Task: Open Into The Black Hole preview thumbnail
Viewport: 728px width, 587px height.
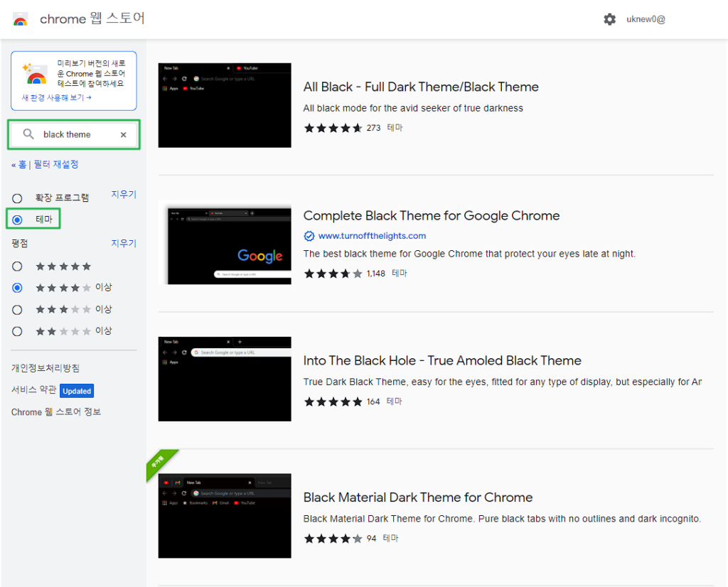Action: pos(225,379)
